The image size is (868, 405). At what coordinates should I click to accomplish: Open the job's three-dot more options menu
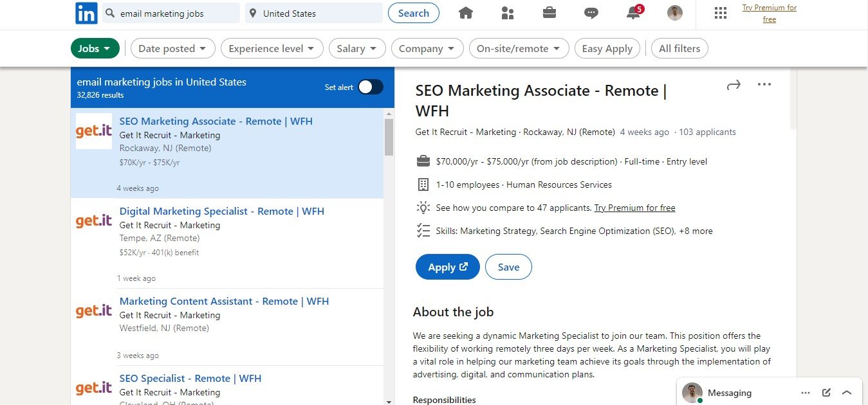[x=764, y=84]
